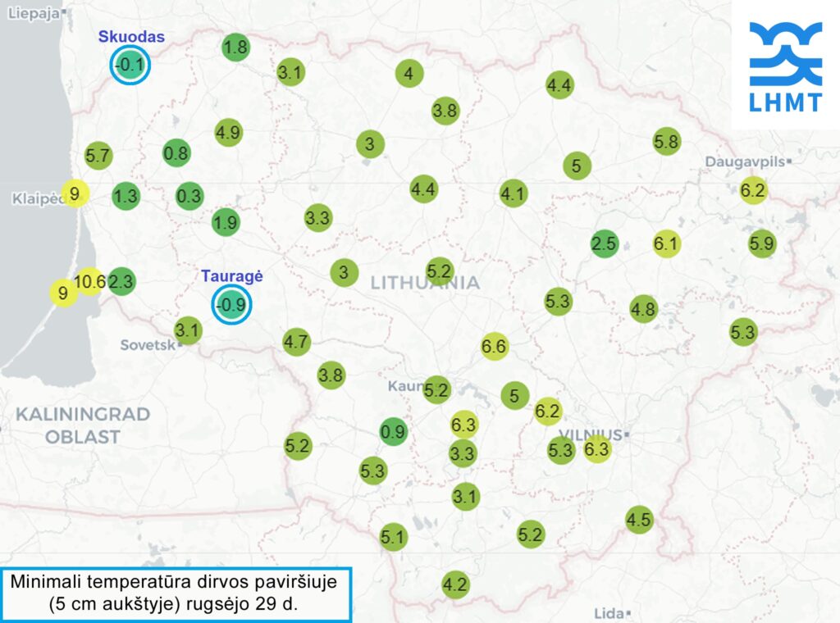
Task: Click the -0.9 marker at Tauragė
Action: 231,304
